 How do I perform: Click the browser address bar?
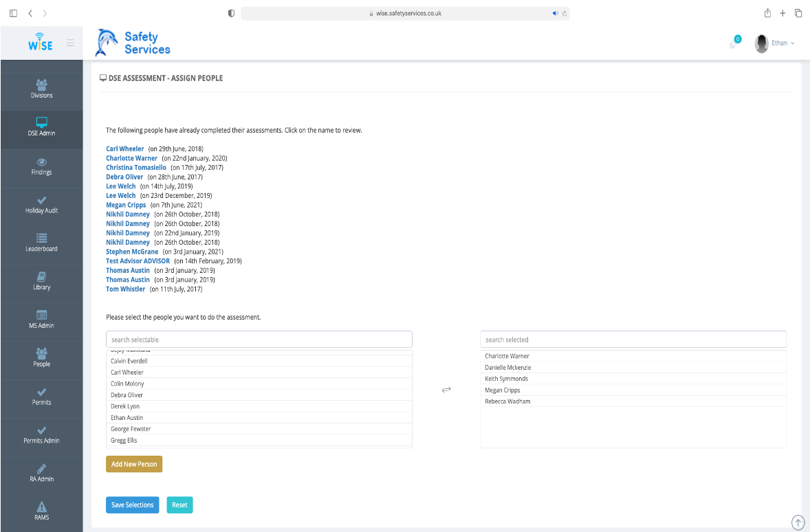point(405,14)
